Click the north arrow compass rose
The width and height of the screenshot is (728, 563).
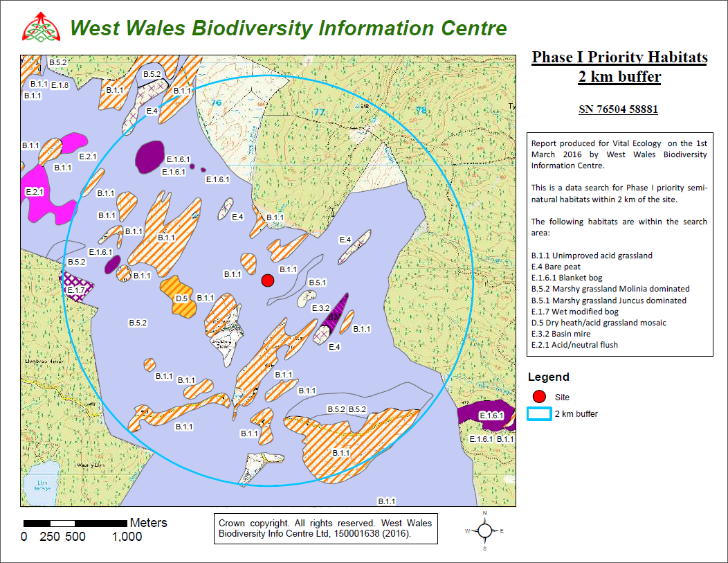[484, 530]
